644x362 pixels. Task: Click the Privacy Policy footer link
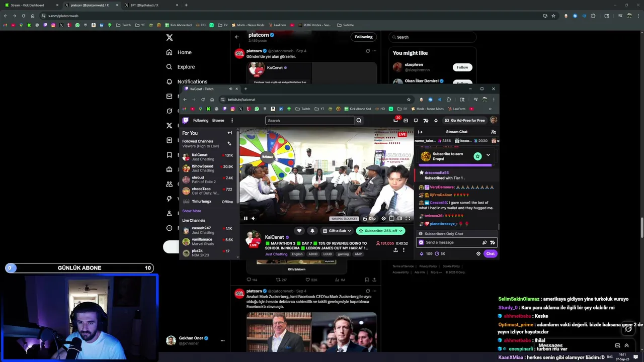pos(428,266)
